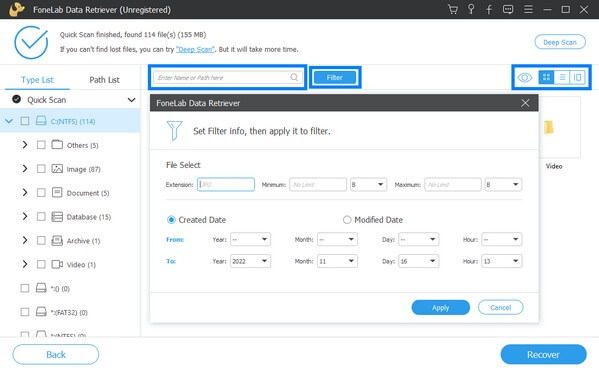Click the Back button

56,355
